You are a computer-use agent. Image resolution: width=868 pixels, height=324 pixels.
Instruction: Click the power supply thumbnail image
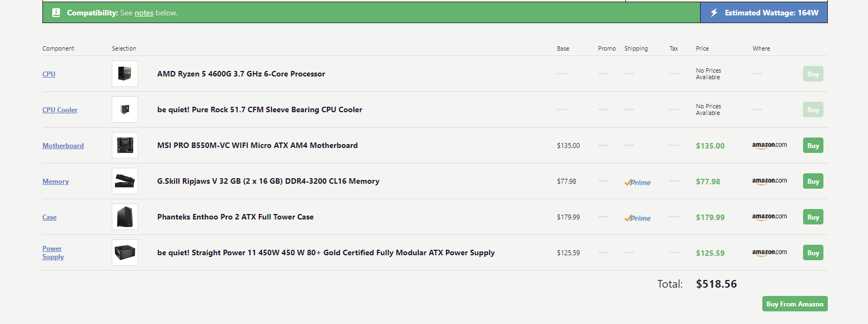tap(125, 252)
